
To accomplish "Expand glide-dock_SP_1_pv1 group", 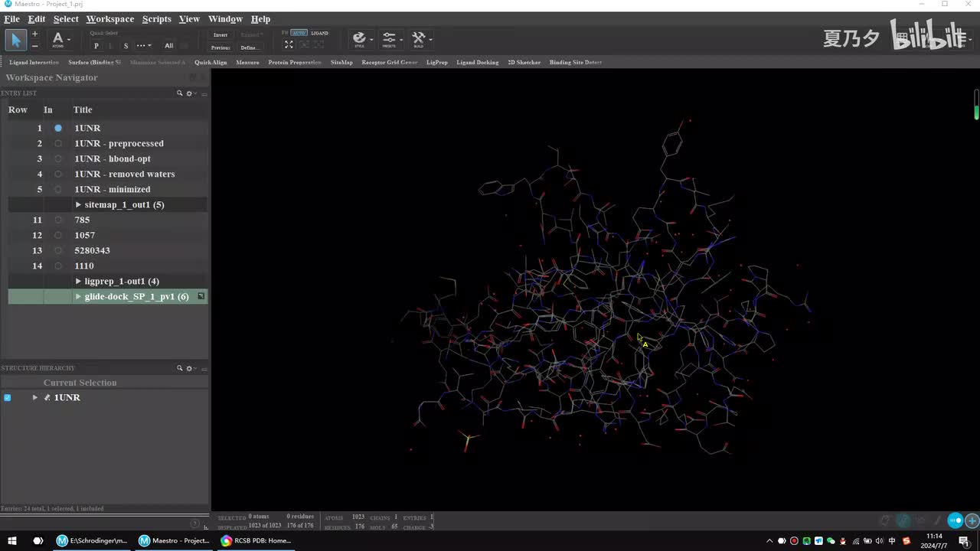I will pos(78,296).
